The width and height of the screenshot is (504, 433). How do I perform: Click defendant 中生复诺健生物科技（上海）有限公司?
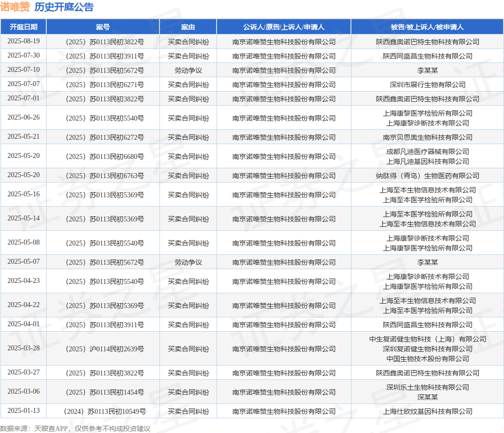(428, 339)
